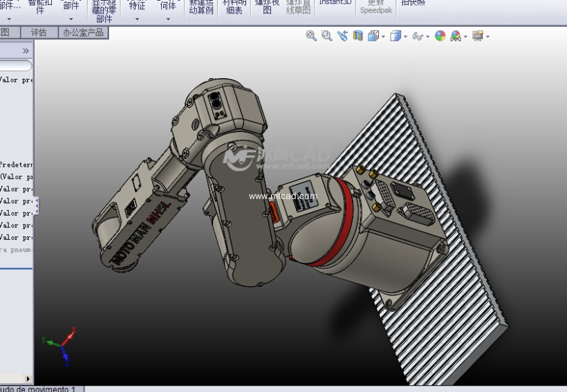Open the Apply Scene dropdown arrow
Screen dimensions: 567x392
(465, 37)
